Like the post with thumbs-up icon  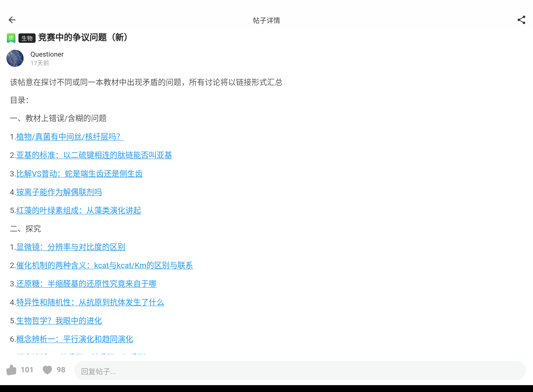(11, 370)
